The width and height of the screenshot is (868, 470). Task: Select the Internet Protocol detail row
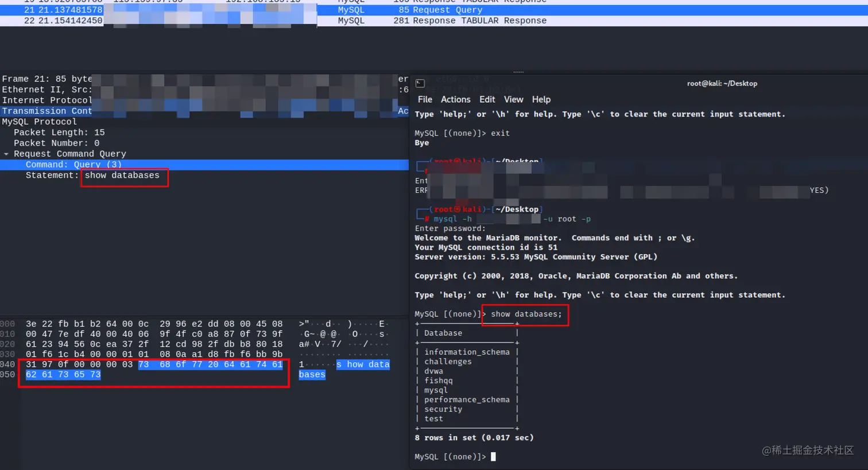tap(204, 100)
